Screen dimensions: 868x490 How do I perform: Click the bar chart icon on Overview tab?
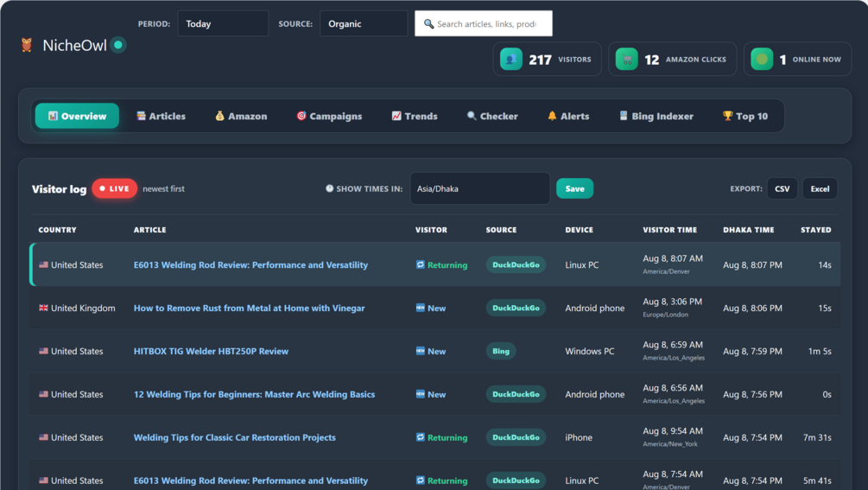coord(53,116)
